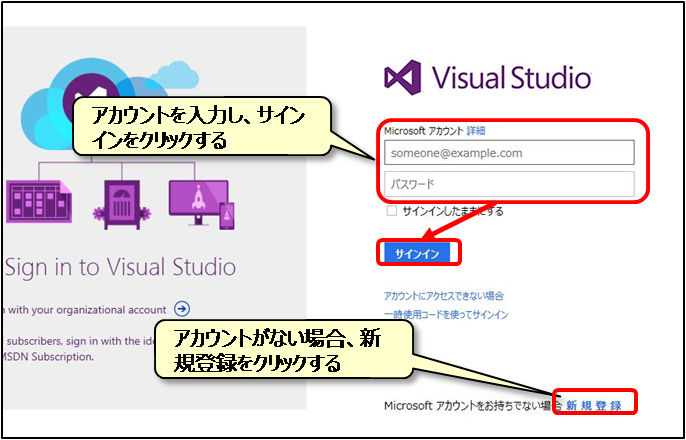Viewport: 686px width, 440px height.
Task: Open アカウントにアクセスできない場合 link
Action: 444,296
